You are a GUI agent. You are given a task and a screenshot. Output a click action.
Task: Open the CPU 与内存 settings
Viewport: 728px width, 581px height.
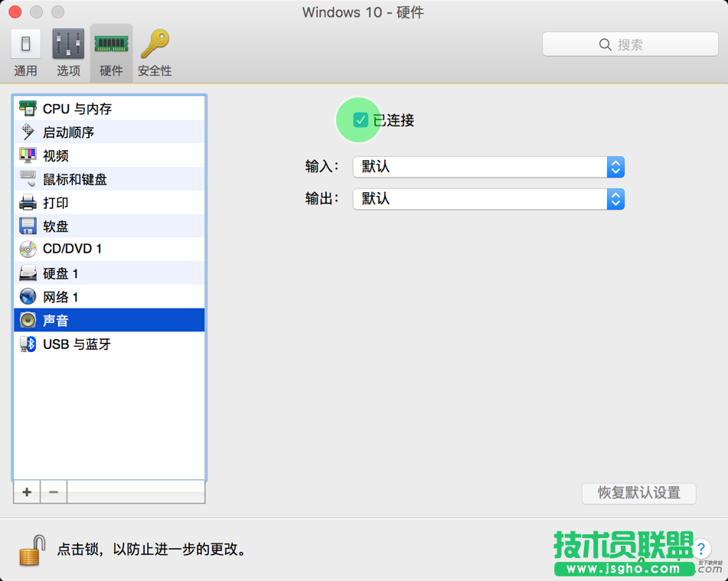tap(77, 108)
